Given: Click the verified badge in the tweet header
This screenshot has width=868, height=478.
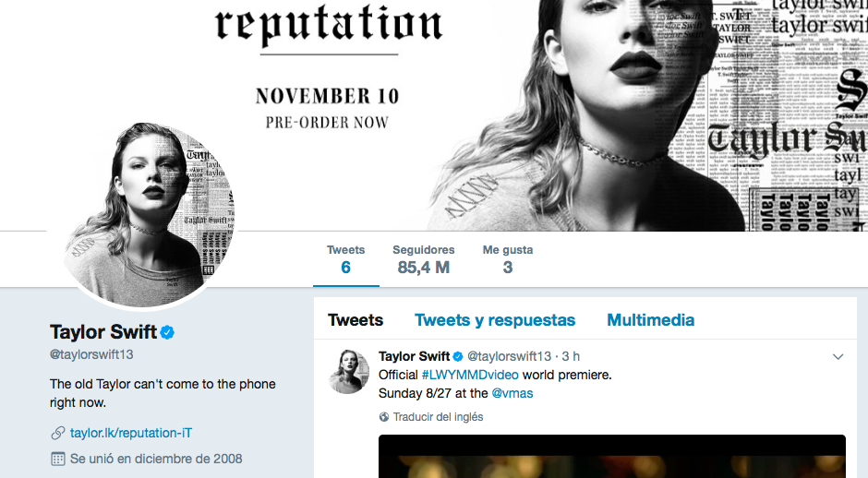Looking at the screenshot, I should tap(457, 356).
